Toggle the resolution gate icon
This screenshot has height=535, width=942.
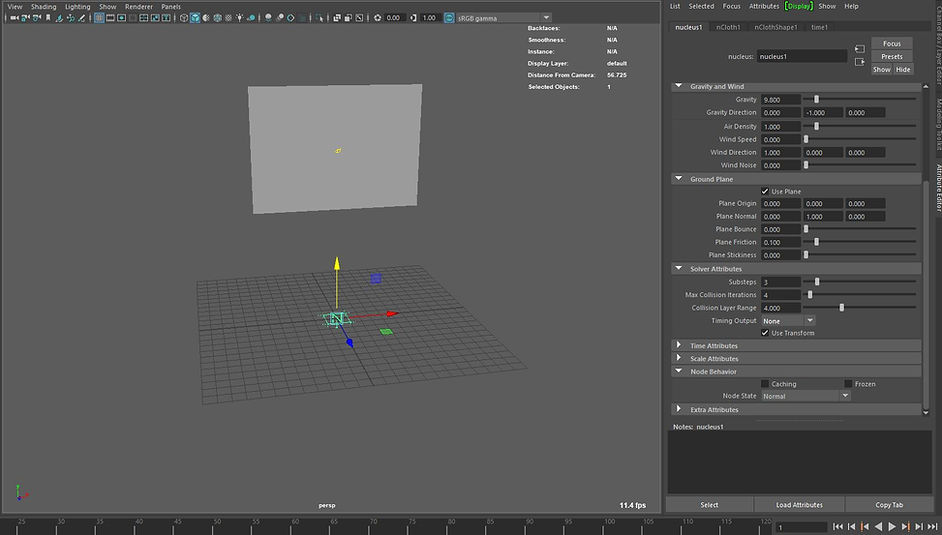tap(121, 18)
